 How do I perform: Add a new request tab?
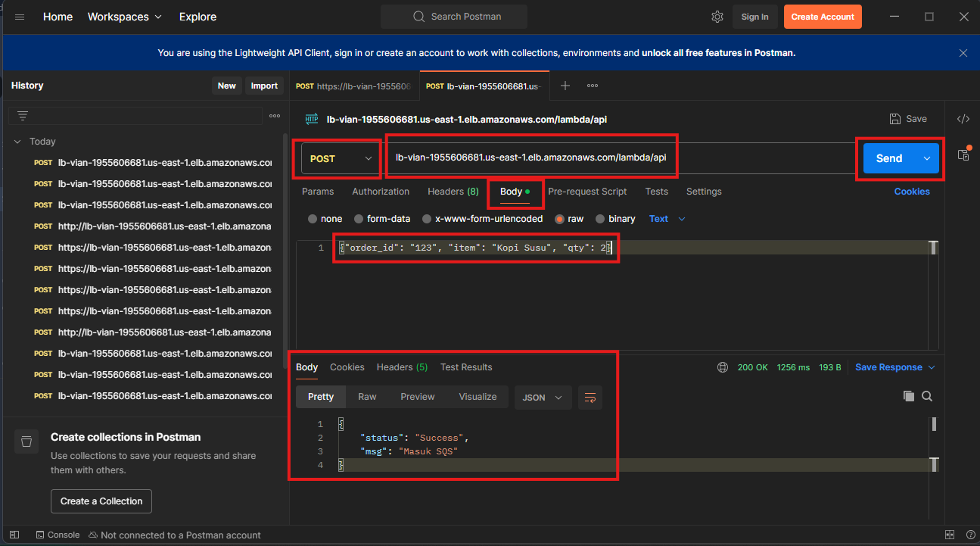tap(565, 86)
